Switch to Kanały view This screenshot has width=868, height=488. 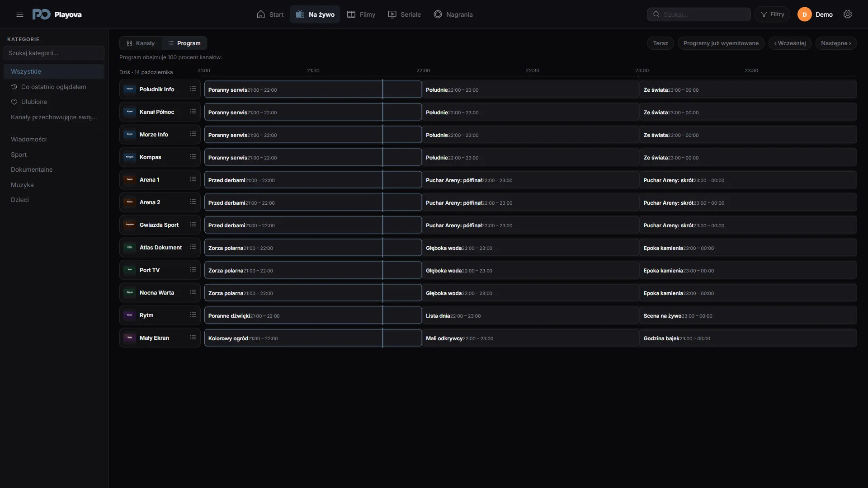(141, 43)
